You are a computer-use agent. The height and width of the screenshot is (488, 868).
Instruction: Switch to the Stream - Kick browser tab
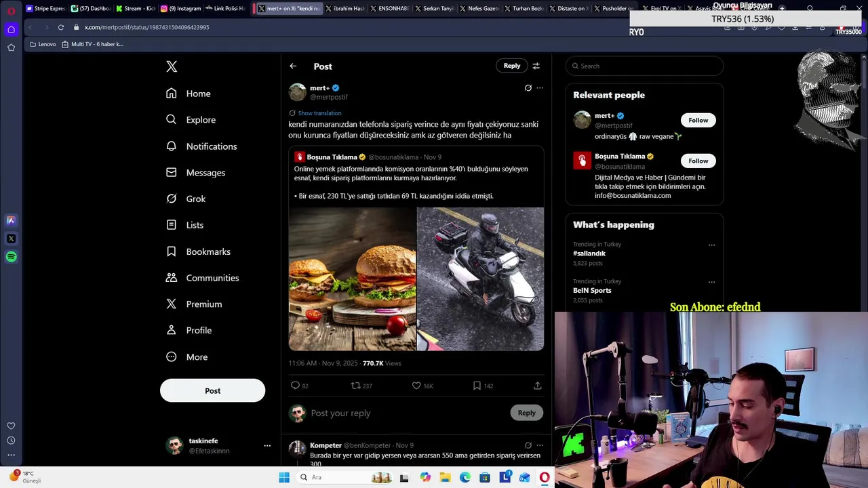click(x=136, y=9)
